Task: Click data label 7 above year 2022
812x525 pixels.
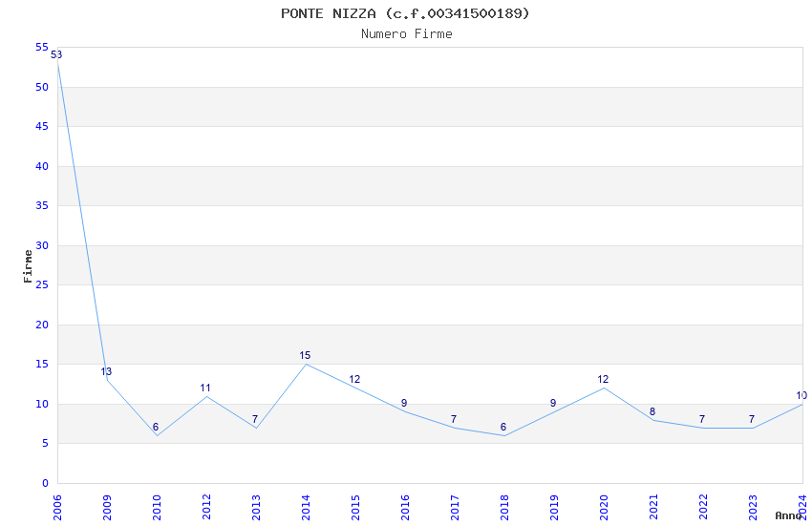Action: click(x=702, y=419)
